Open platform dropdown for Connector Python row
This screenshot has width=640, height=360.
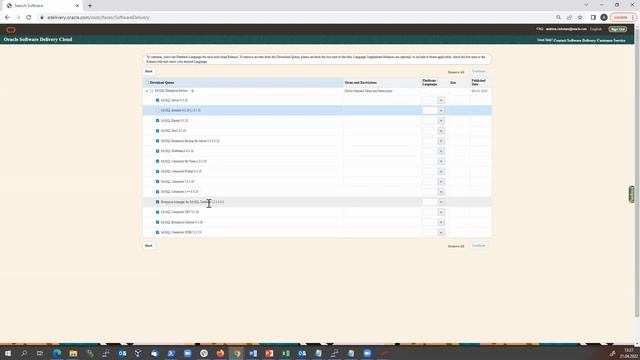(x=441, y=171)
